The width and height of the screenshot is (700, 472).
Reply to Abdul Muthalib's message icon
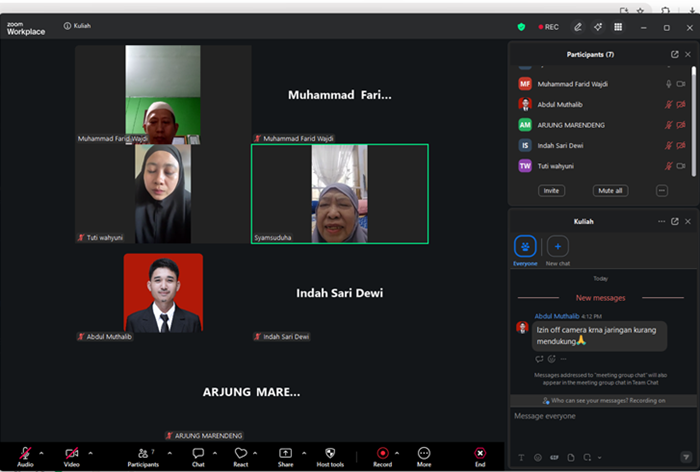[539, 359]
